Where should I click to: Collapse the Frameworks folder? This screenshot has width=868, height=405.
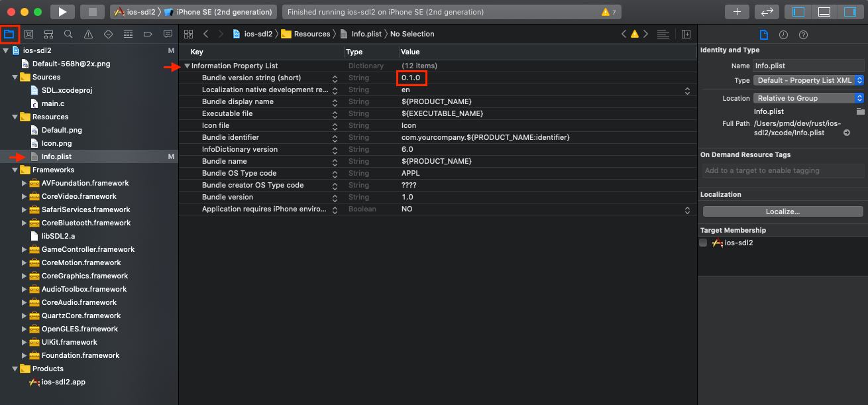click(x=15, y=170)
